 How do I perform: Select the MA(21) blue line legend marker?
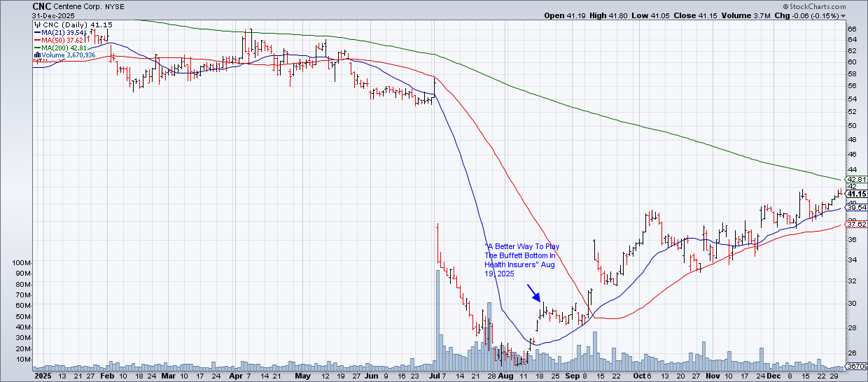[x=37, y=32]
